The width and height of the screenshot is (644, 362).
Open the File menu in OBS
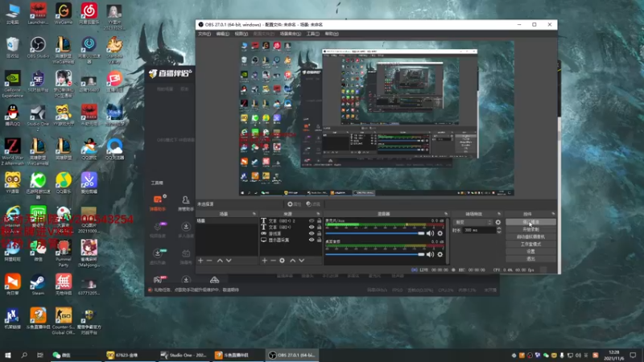click(204, 34)
